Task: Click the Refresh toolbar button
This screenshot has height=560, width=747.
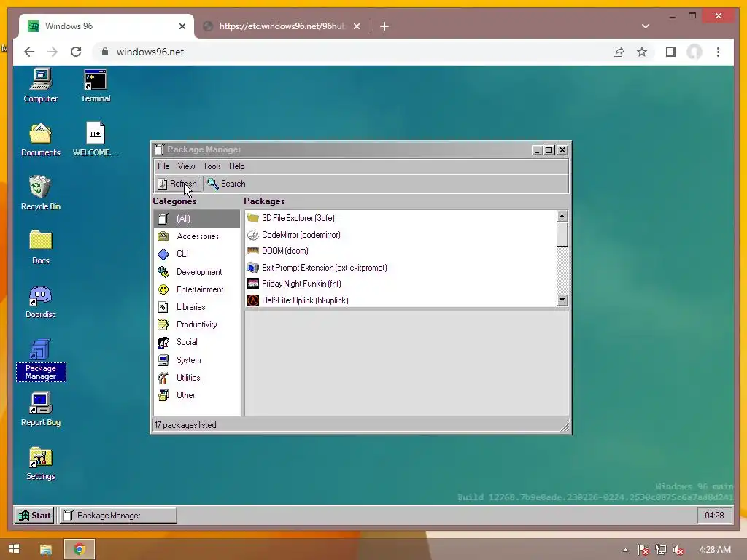Action: 177,184
